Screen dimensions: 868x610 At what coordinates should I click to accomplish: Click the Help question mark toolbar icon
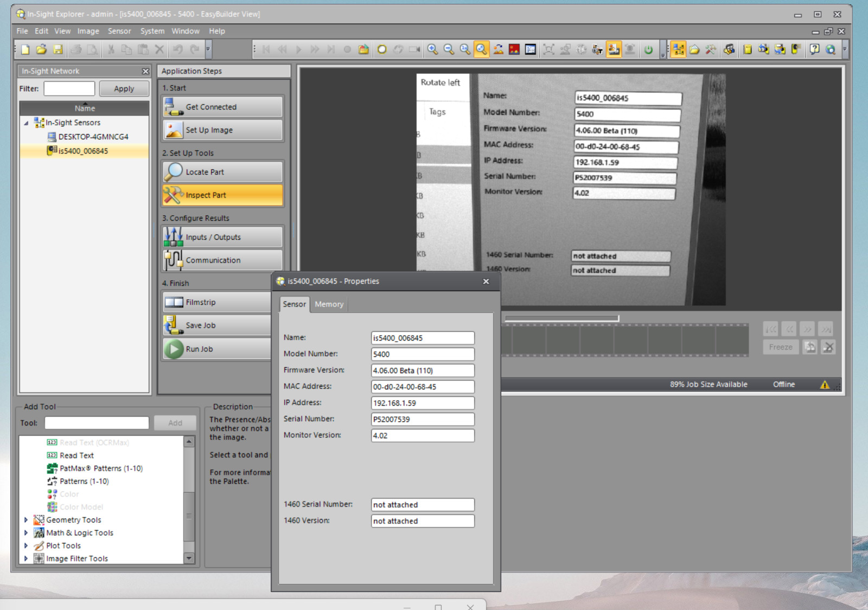[x=814, y=50]
